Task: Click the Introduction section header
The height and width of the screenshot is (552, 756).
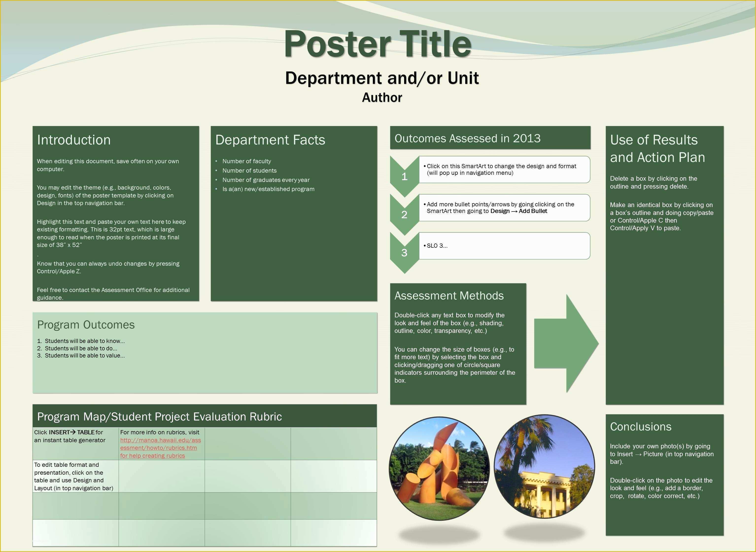Action: 74,140
